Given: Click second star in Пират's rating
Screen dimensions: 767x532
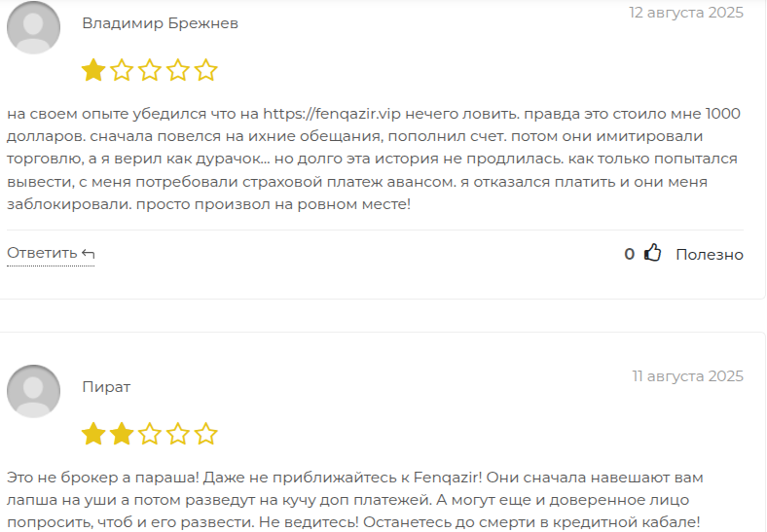Looking at the screenshot, I should click(122, 434).
